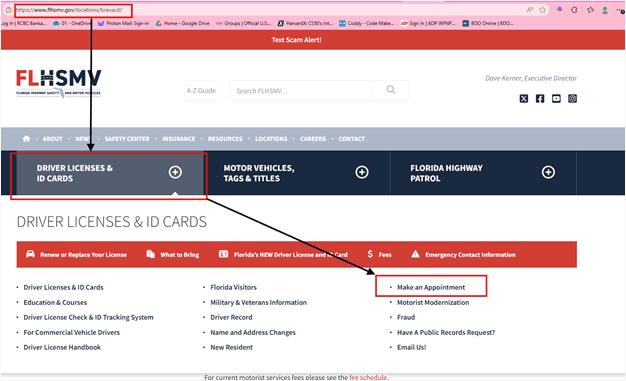
Task: Open the Contact menu item
Action: 352,139
